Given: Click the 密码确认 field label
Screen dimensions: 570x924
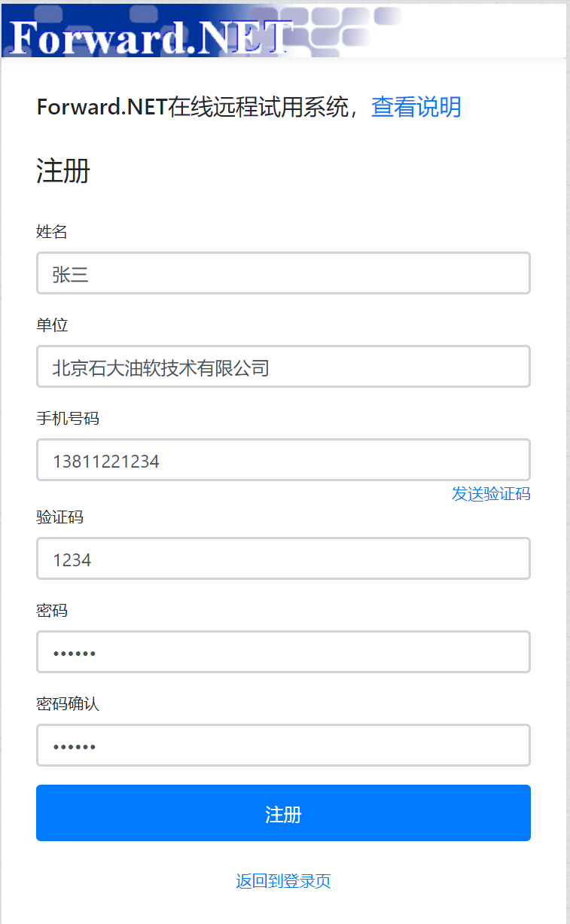Looking at the screenshot, I should point(68,704).
